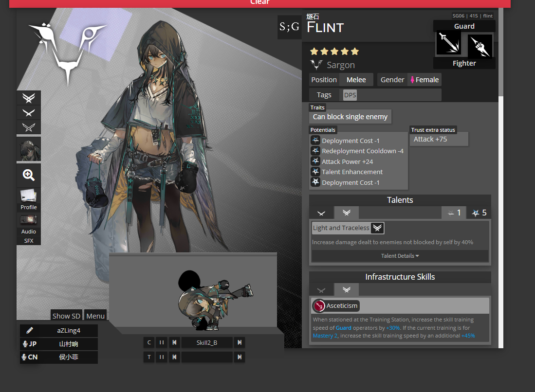The width and height of the screenshot is (535, 392).
Task: Click the Melee position value
Action: tap(356, 80)
